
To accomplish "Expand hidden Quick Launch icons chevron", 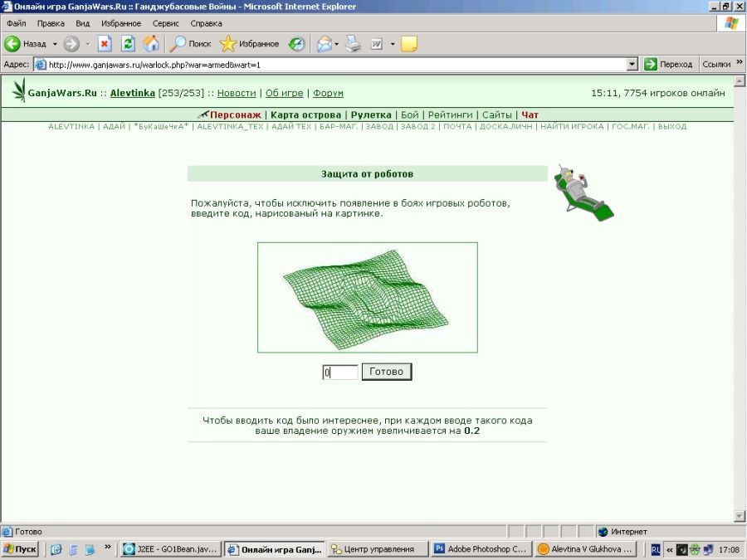I will [108, 547].
